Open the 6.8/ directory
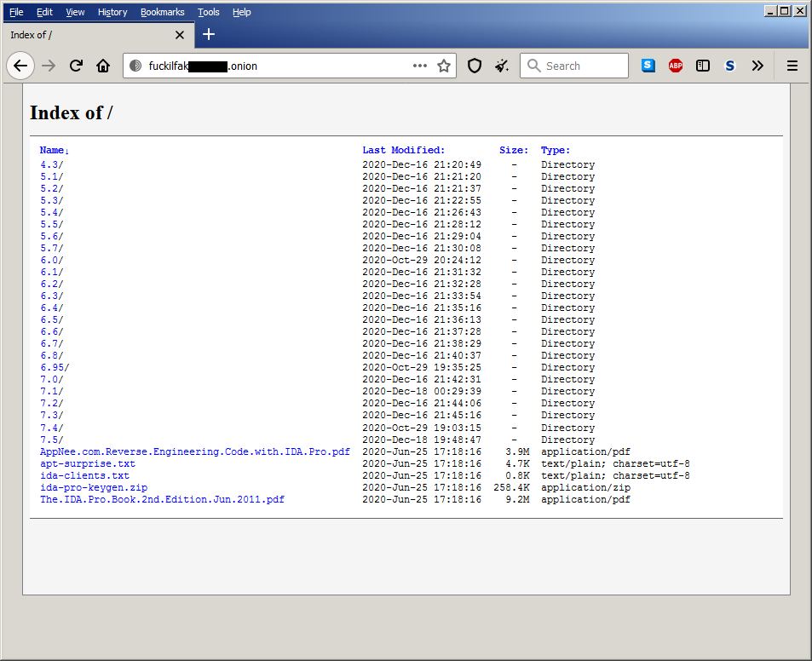The image size is (812, 661). point(52,355)
